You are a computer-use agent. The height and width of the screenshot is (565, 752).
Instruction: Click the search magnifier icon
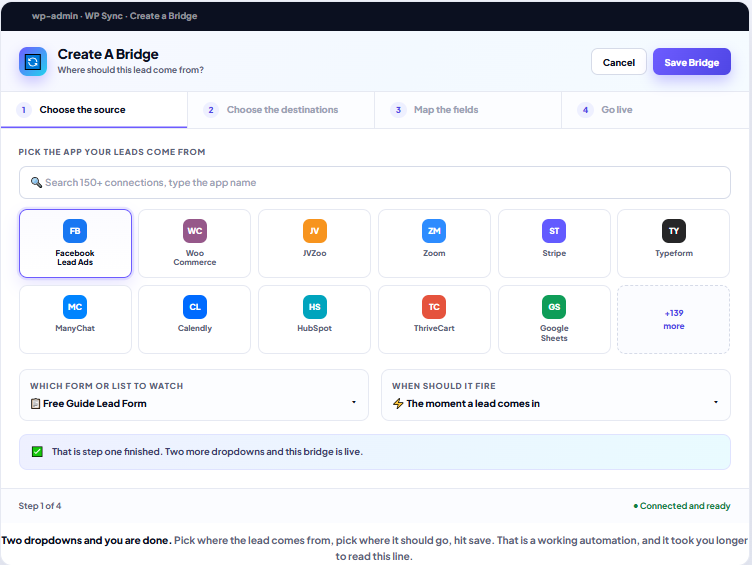coord(36,182)
